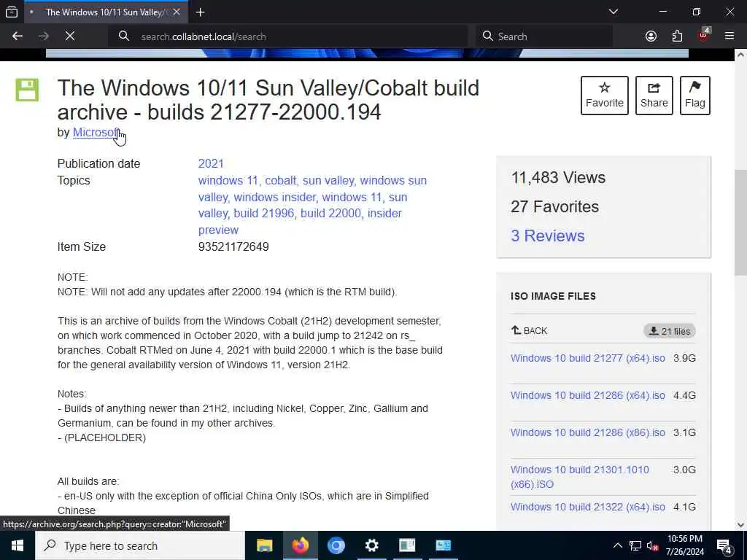The height and width of the screenshot is (560, 747).
Task: Click the browser Search box
Action: pyautogui.click(x=544, y=36)
